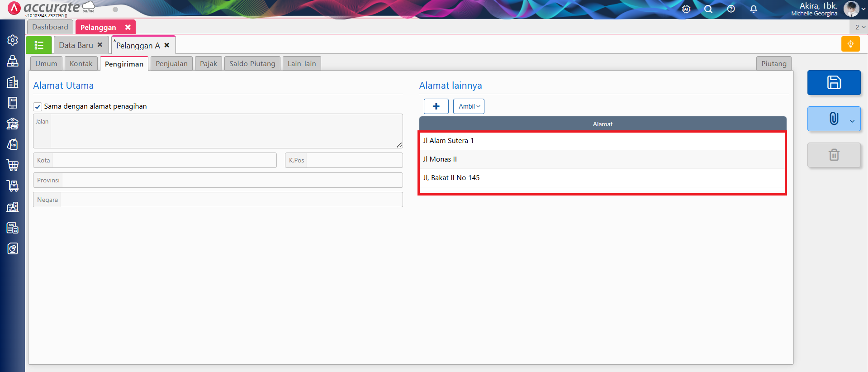
Task: Open the help question mark icon
Action: [731, 9]
